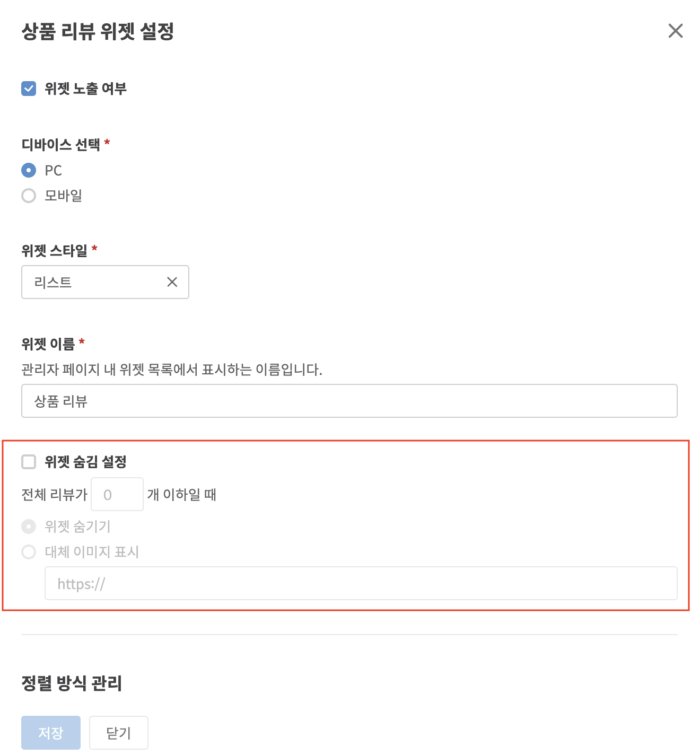This screenshot has height=755, width=700.
Task: Click the 모바일 label text
Action: pos(63,196)
